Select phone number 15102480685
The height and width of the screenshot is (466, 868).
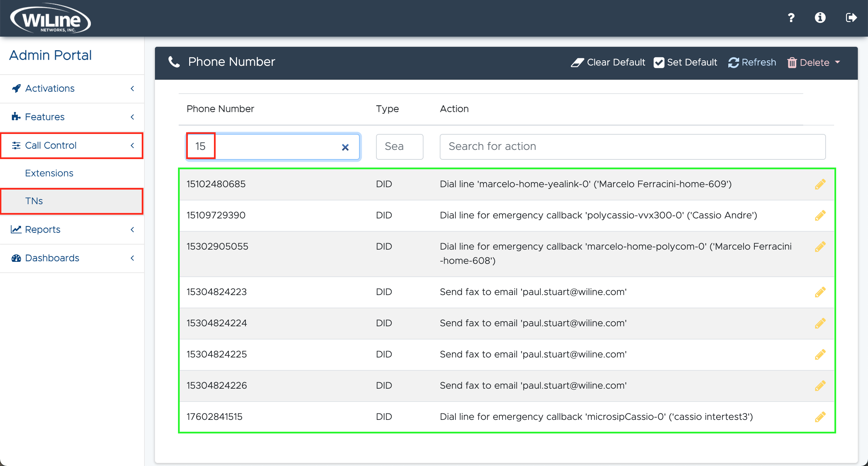click(216, 184)
